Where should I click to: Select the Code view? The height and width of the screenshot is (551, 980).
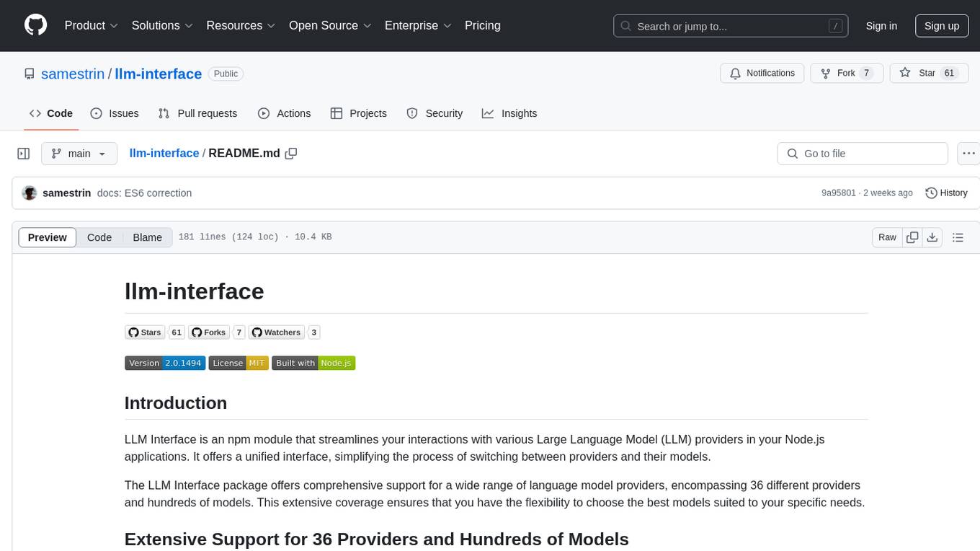99,237
